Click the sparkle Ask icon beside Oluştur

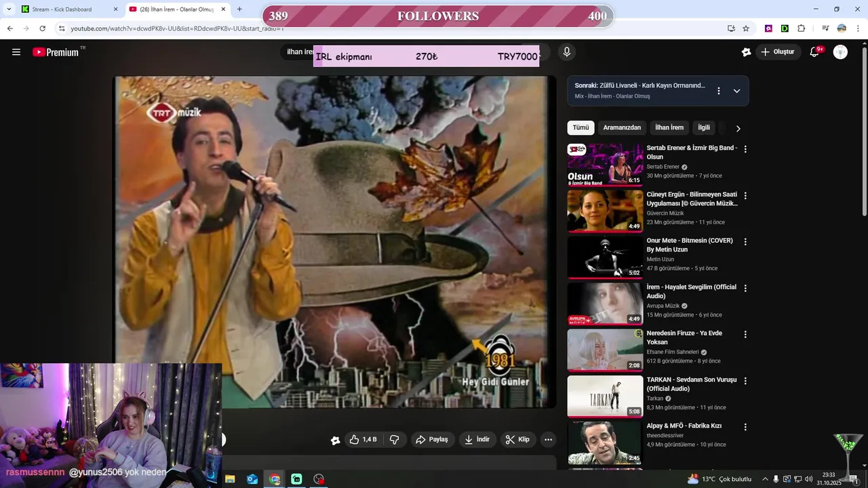pyautogui.click(x=746, y=52)
